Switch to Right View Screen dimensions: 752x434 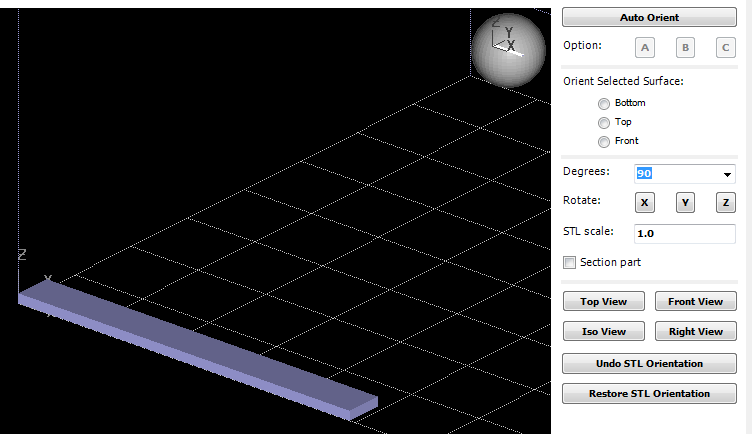695,331
